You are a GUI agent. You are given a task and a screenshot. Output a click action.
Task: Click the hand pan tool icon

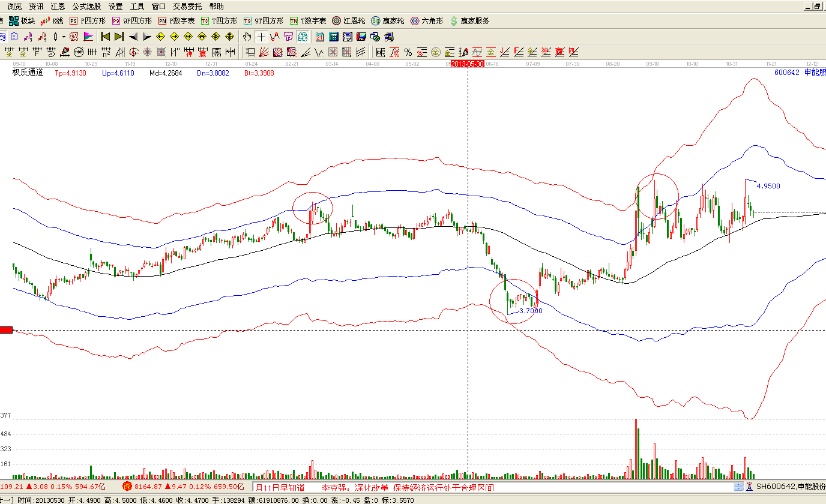point(247,36)
